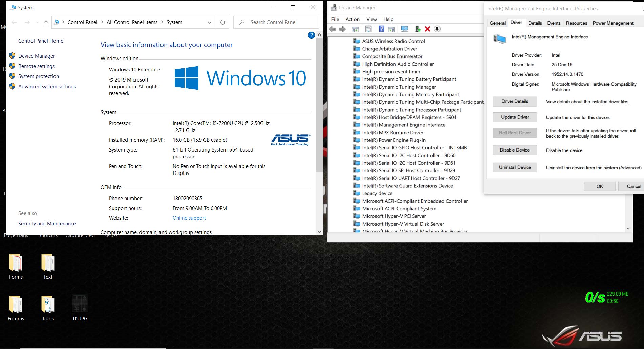Expand chevron after Control Panel breadcrumb

click(x=102, y=22)
